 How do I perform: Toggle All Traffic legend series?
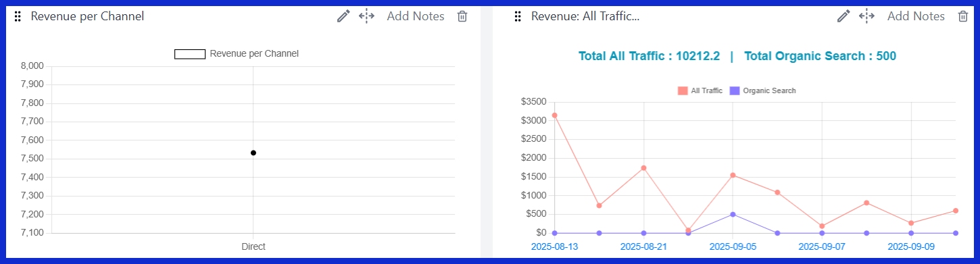(x=700, y=90)
